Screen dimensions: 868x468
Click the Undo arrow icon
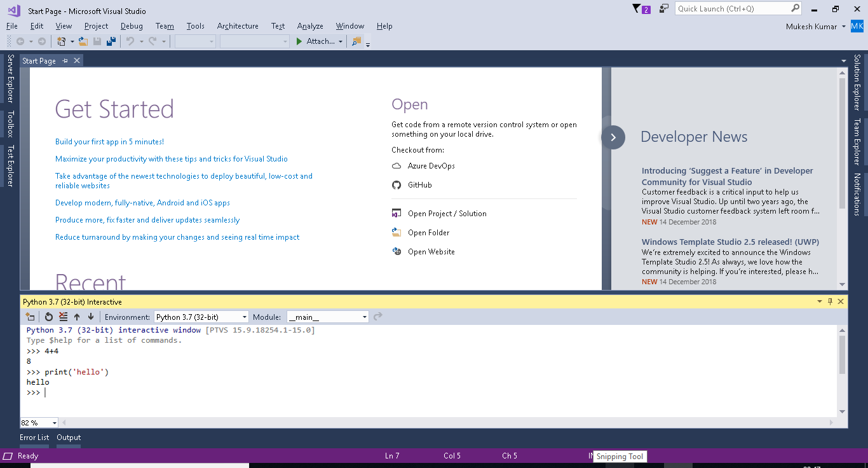click(130, 41)
